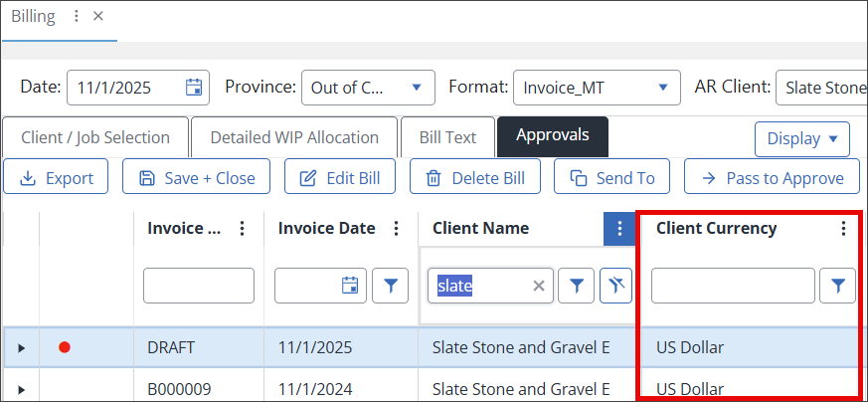The image size is (868, 402).
Task: Open the Display dropdown button
Action: coord(802,139)
